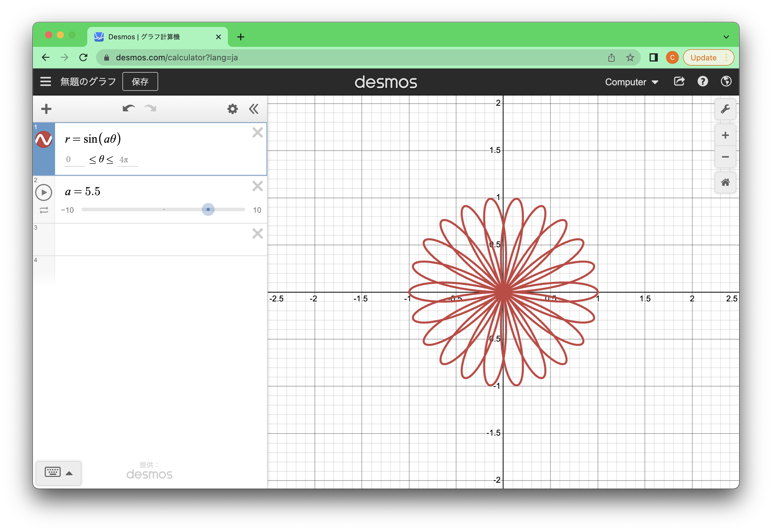Viewport: 772px width, 532px height.
Task: Delete the empty expression row 3
Action: pos(257,234)
